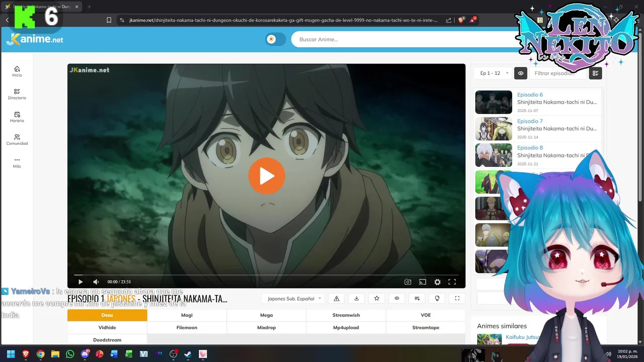Toggle lights off with the bulb icon

tap(437, 299)
